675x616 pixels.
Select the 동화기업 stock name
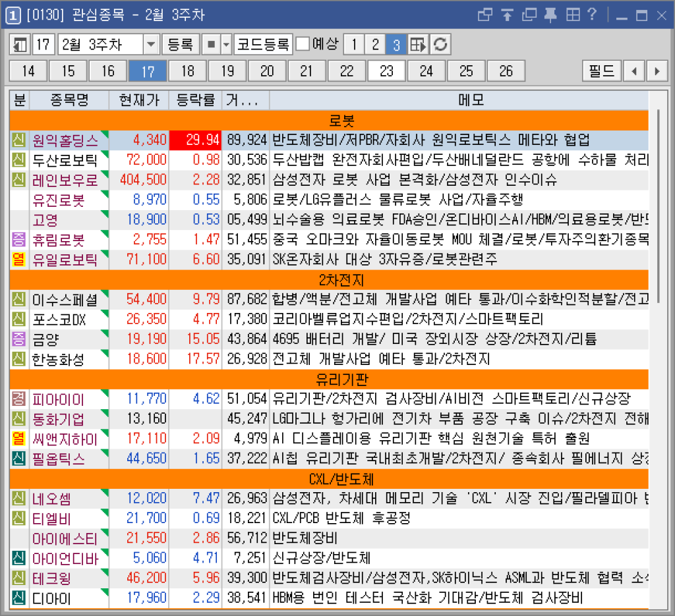click(x=59, y=419)
